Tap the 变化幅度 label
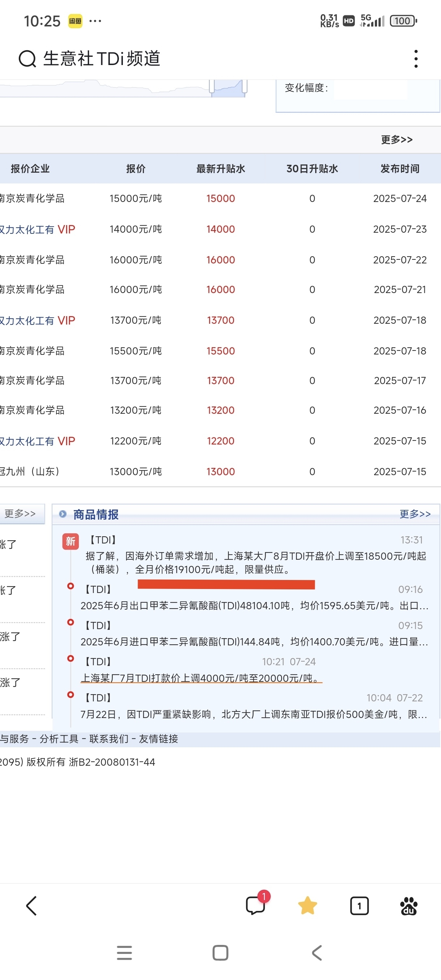The height and width of the screenshot is (980, 441). point(306,88)
